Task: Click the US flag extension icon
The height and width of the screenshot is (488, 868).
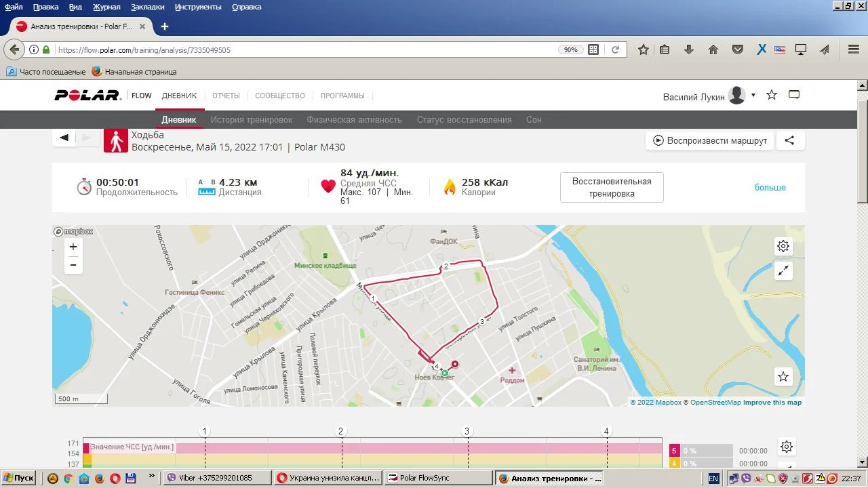Action: point(780,49)
